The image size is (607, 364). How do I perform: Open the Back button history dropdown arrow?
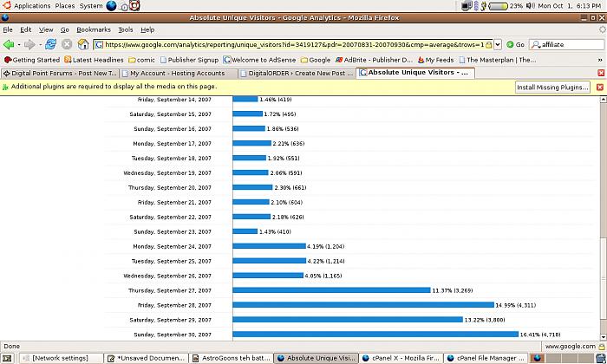[x=18, y=44]
